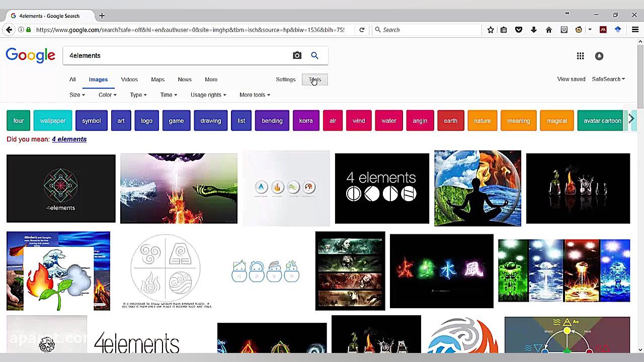The width and height of the screenshot is (644, 362).
Task: Open the meditating silhouette elements image
Action: coord(478,188)
